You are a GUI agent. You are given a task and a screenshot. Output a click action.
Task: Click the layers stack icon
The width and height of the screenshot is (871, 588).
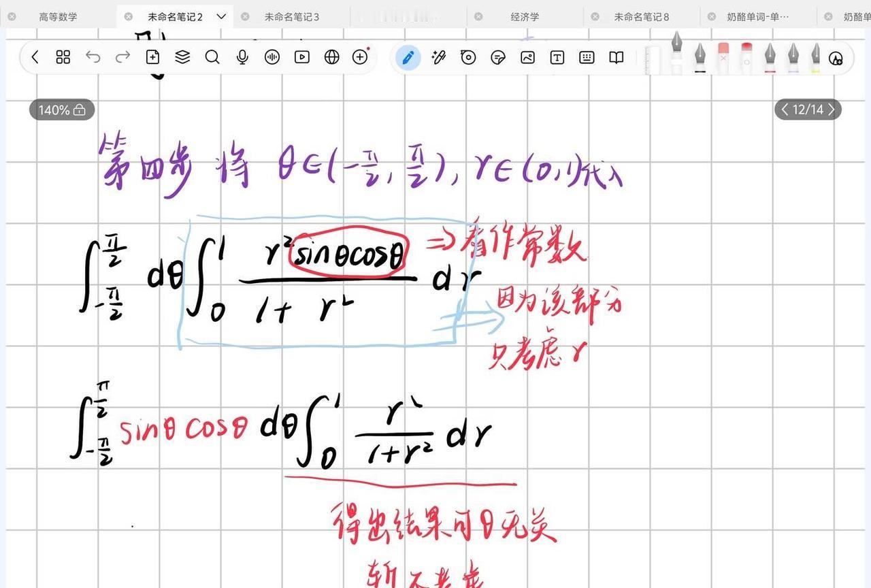pos(182,58)
